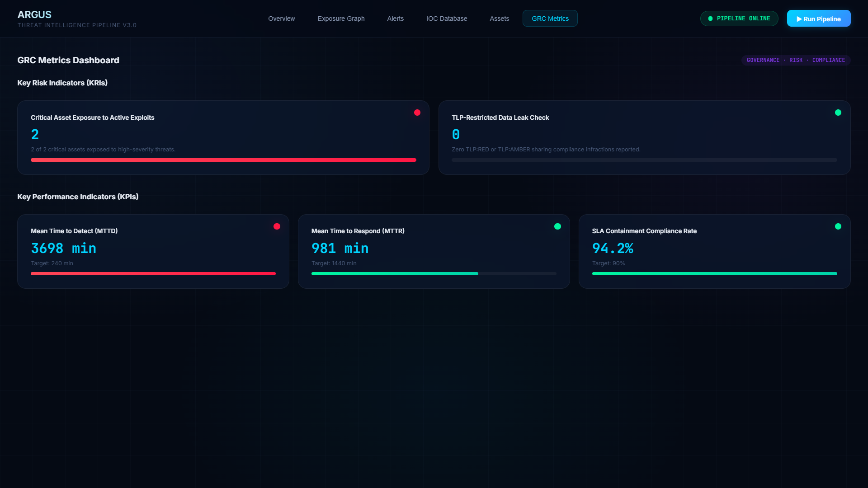Click the ARGUS logo title

[x=34, y=14]
